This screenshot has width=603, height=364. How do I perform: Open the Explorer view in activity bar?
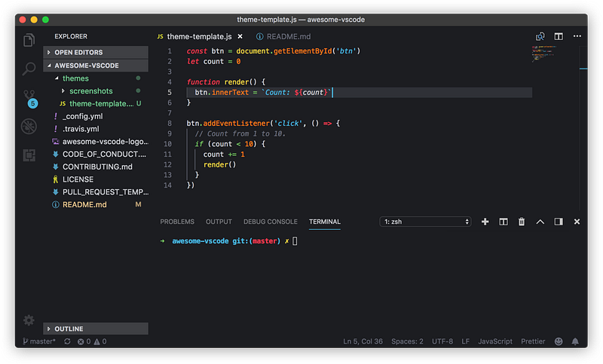29,41
